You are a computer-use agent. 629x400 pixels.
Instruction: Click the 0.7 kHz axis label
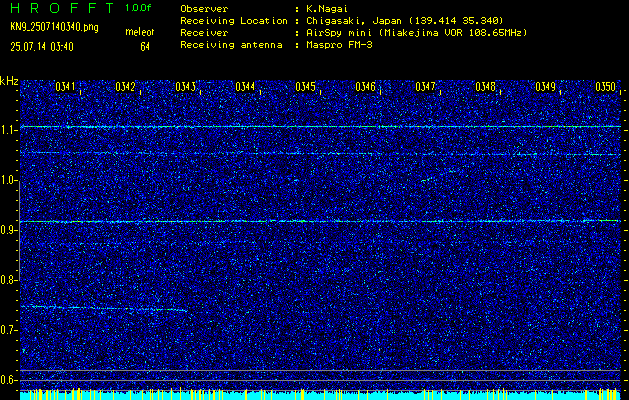click(x=7, y=330)
